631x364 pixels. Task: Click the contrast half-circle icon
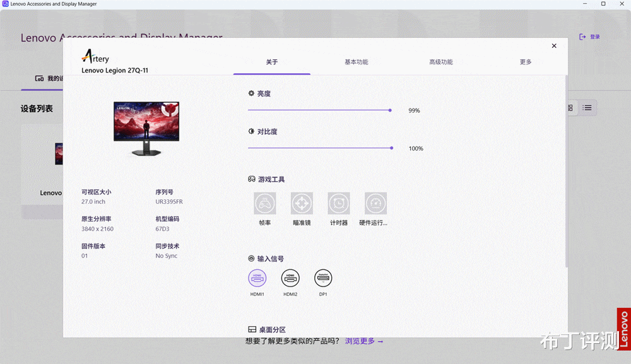[x=251, y=131]
